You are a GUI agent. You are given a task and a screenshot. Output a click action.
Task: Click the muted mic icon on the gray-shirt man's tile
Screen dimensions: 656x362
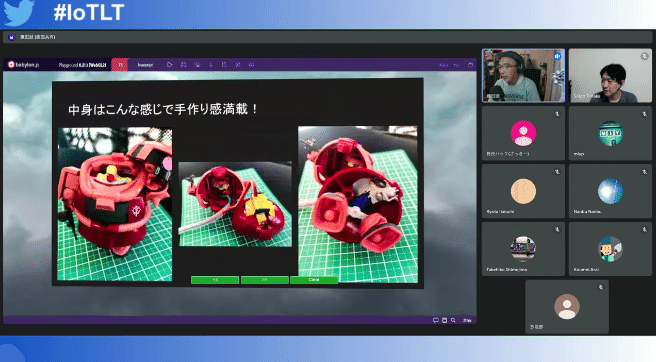point(644,56)
